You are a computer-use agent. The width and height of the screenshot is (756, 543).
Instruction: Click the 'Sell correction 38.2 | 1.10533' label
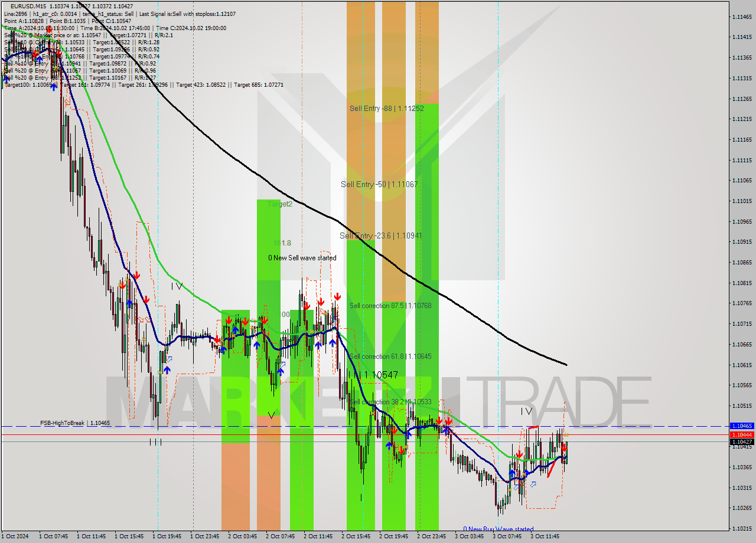pos(390,402)
